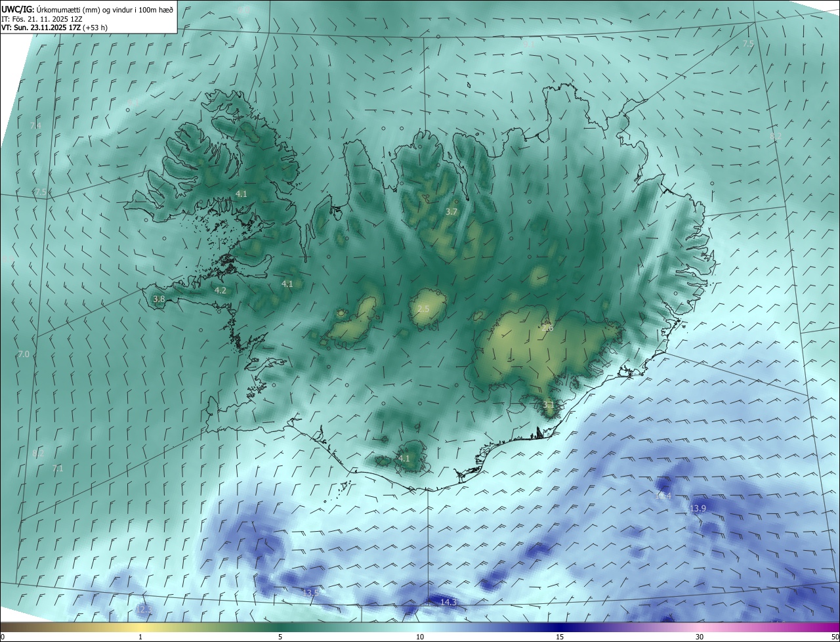Viewport: 840px width, 642px height.
Task: Click the 7.0 value label
Action: 24,354
